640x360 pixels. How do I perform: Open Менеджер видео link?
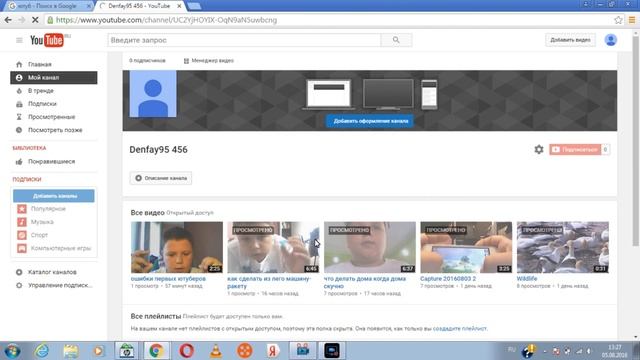point(209,60)
